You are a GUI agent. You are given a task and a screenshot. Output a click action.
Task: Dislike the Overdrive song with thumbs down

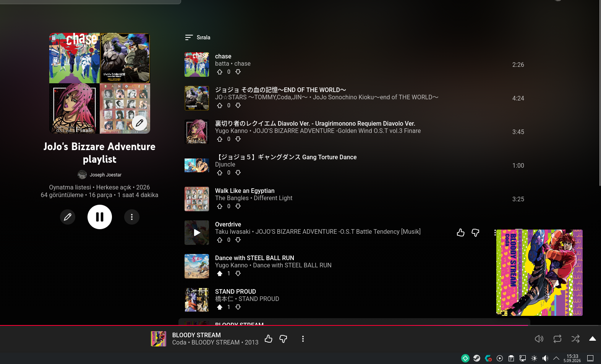(x=475, y=233)
